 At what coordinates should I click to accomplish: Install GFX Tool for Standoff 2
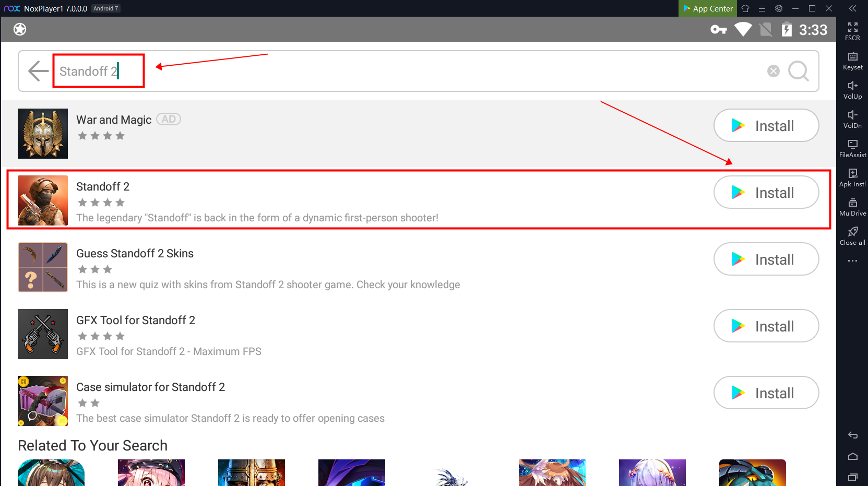[x=766, y=326]
